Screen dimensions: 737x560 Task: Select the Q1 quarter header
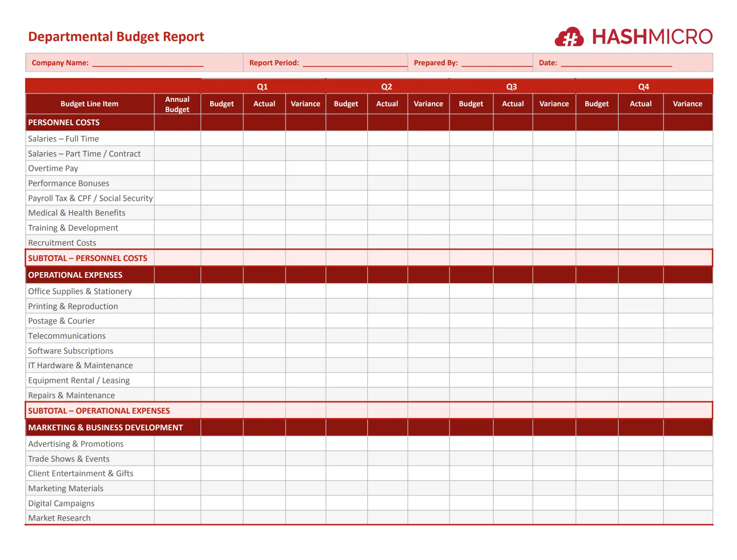[263, 87]
